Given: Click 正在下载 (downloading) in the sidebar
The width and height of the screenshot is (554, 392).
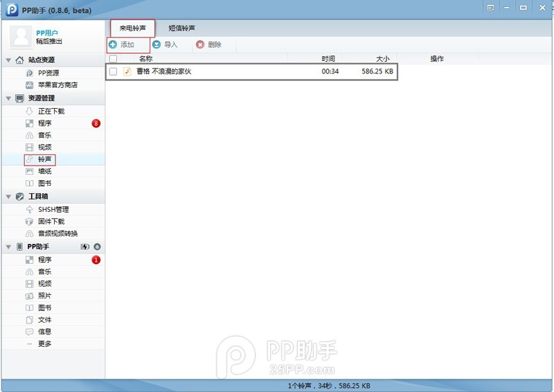Looking at the screenshot, I should pyautogui.click(x=51, y=112).
